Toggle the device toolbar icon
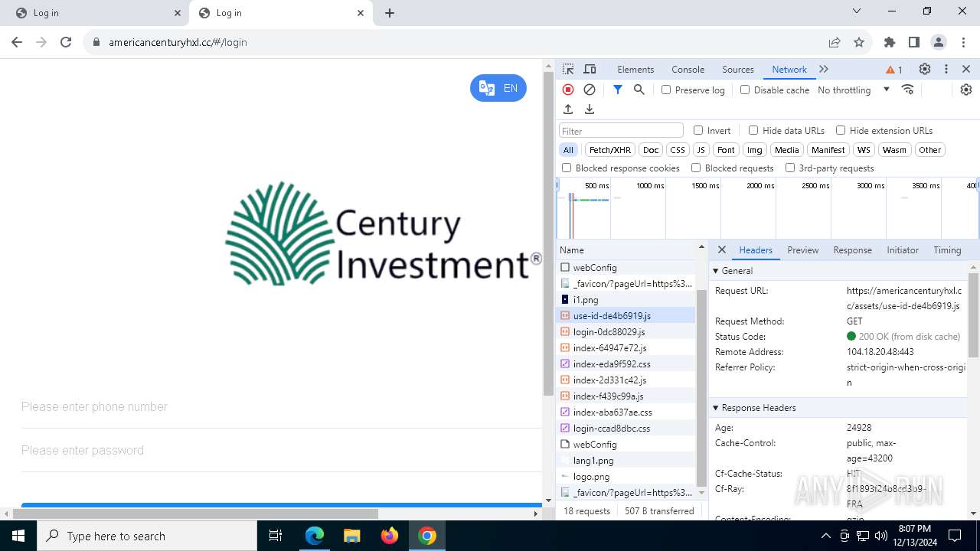 590,69
